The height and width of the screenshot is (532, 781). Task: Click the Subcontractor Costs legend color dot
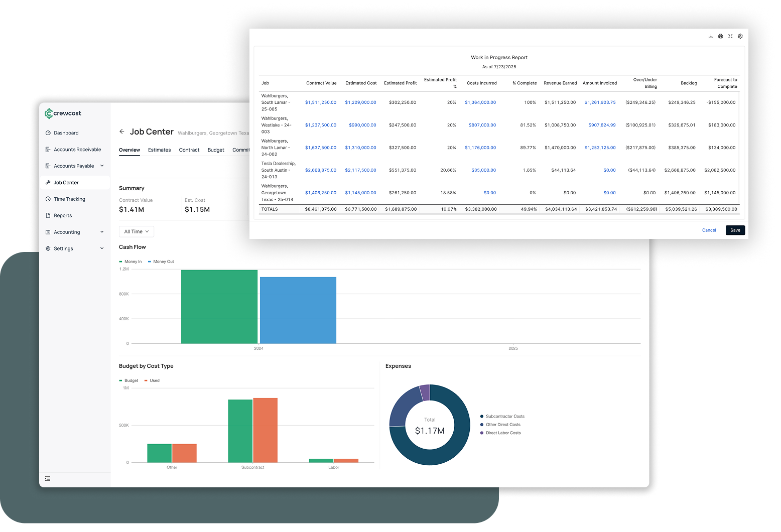point(482,417)
